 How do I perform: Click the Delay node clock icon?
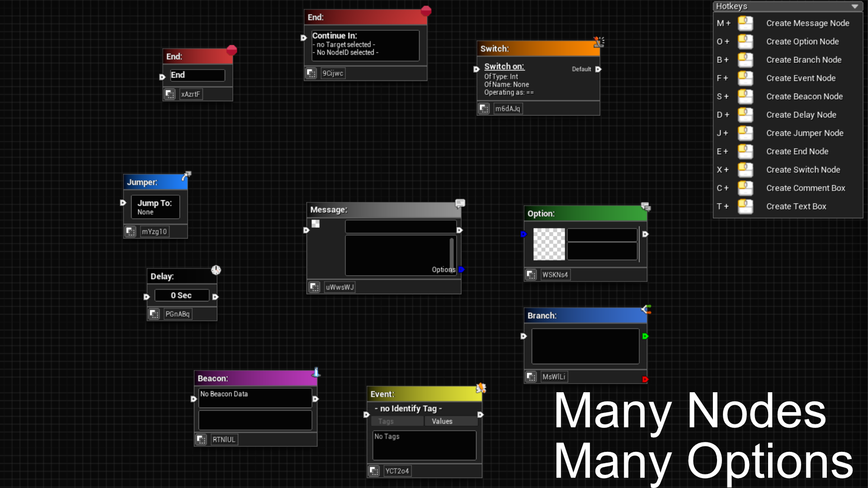(x=216, y=270)
